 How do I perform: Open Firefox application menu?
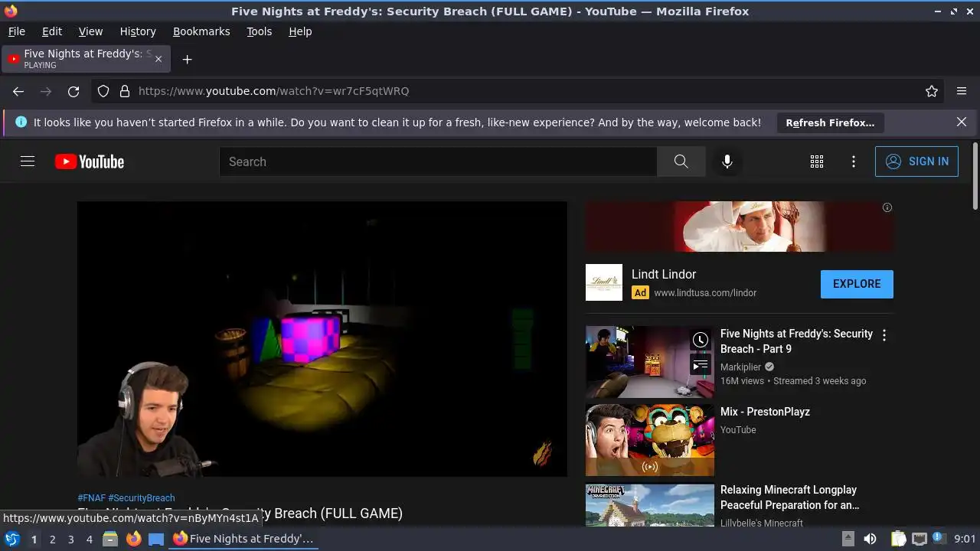point(962,91)
